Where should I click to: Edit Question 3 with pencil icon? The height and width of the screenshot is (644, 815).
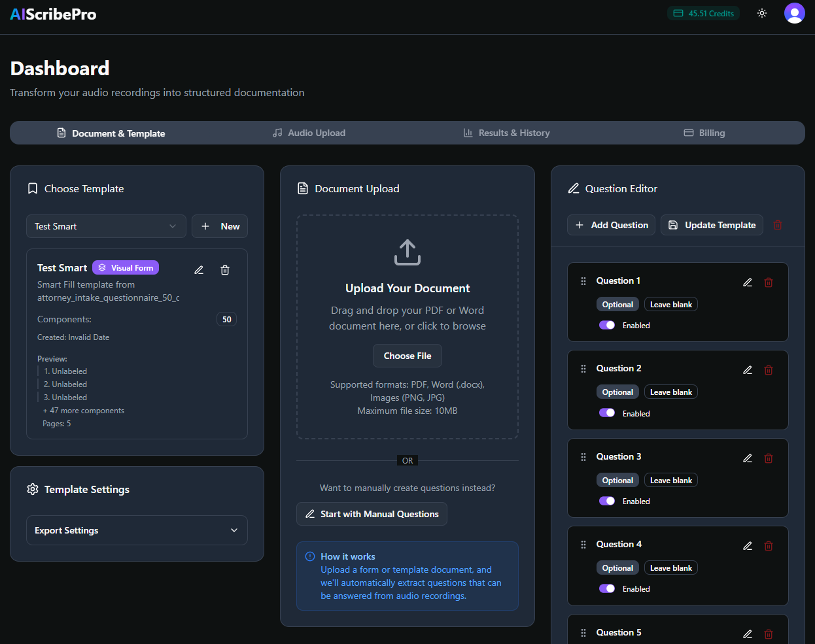coord(748,458)
